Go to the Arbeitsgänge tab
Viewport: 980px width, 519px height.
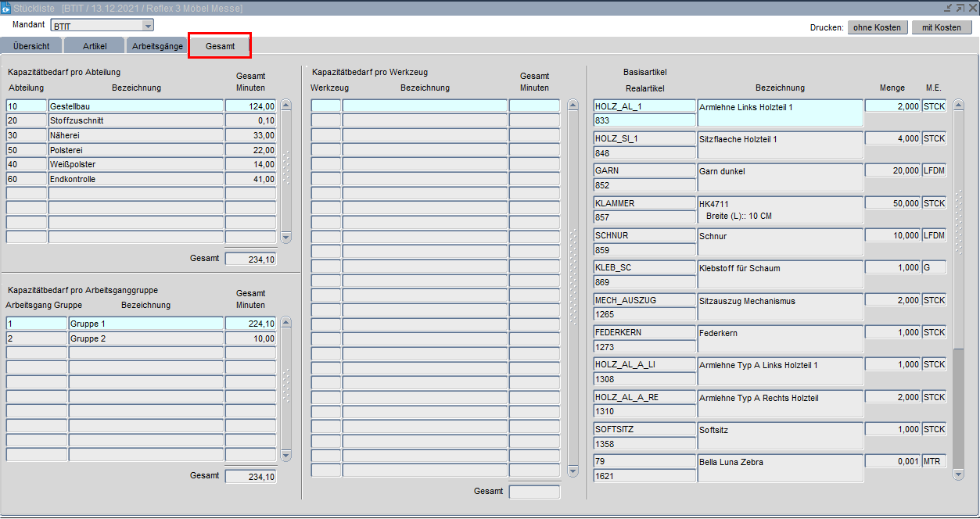pyautogui.click(x=157, y=46)
